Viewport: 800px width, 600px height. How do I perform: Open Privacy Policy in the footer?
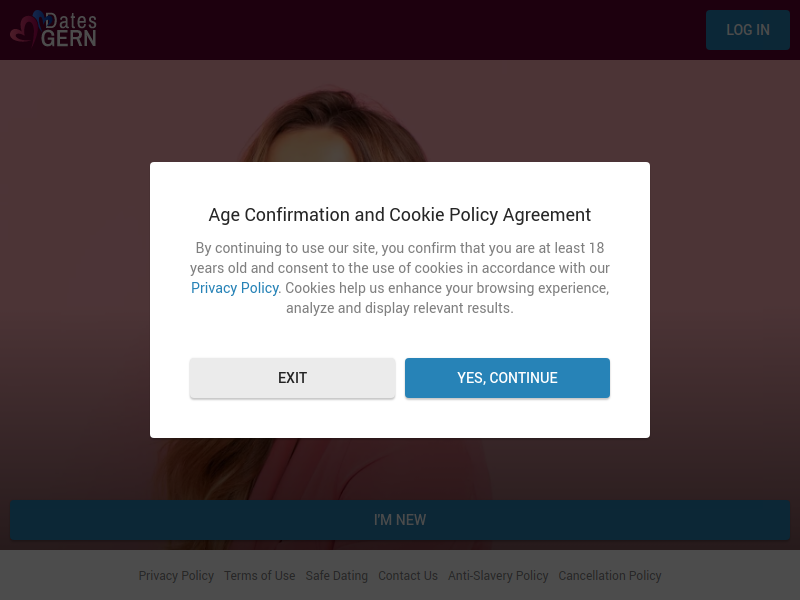(176, 576)
